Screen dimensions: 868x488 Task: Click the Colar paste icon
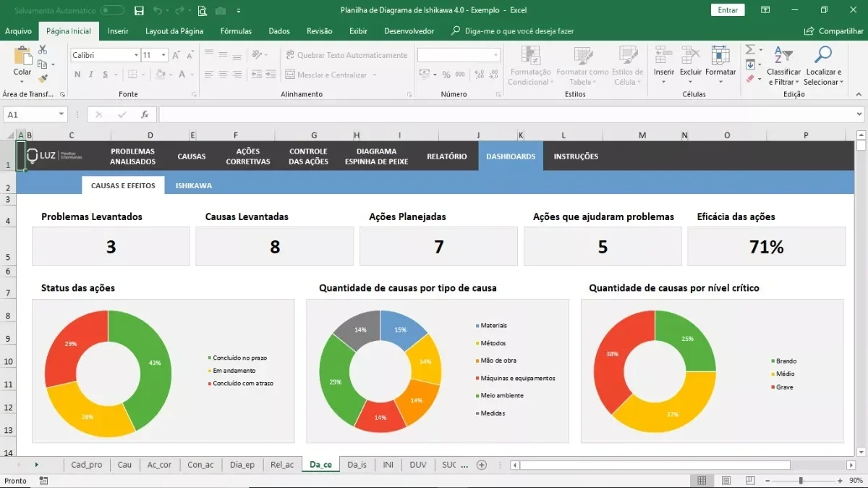point(22,56)
